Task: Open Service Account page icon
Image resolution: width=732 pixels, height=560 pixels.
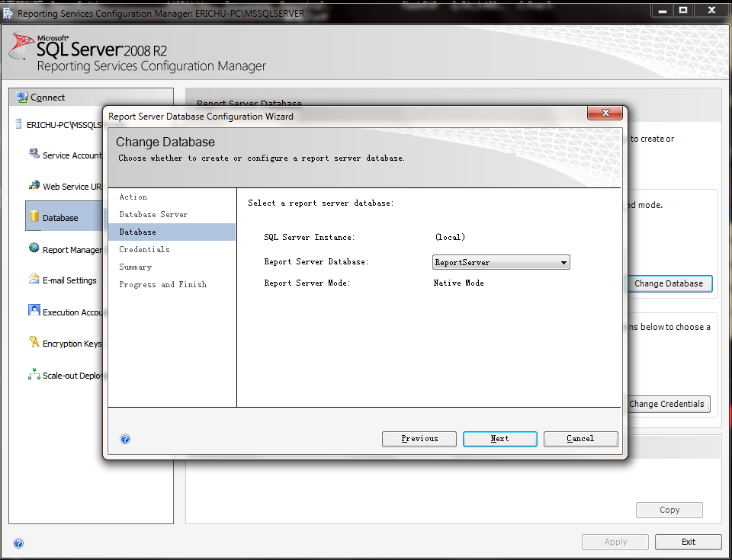Action: pyautogui.click(x=34, y=154)
